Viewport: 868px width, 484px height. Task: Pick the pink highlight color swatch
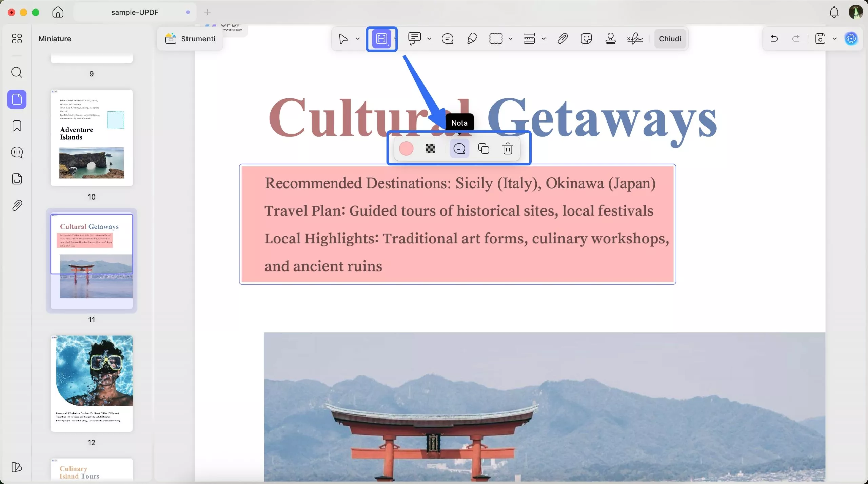pos(407,148)
